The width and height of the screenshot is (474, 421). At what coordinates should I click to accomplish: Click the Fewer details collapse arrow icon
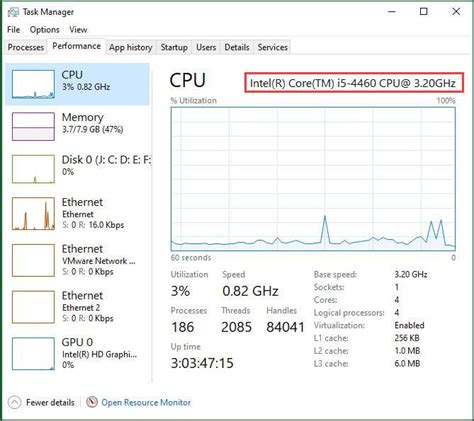[14, 402]
